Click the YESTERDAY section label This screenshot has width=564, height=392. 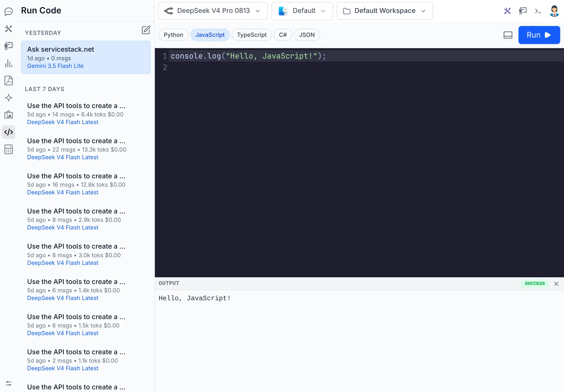[43, 33]
